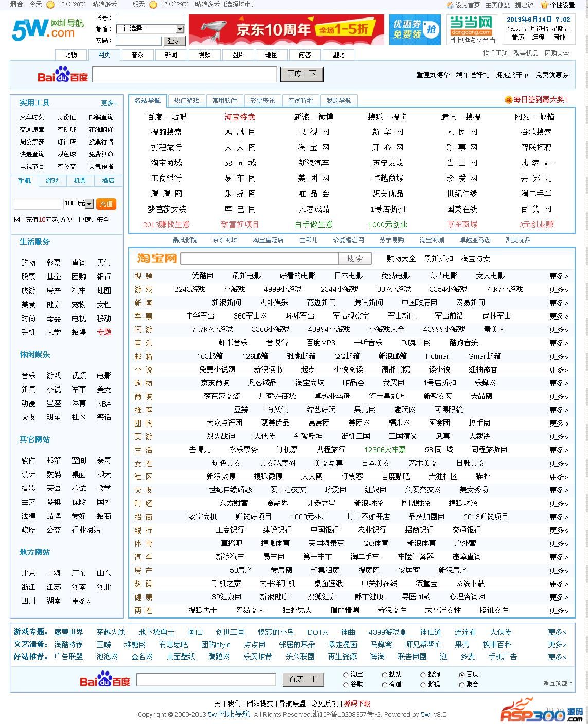Image resolution: width=588 pixels, height=724 pixels.
Task: Click the 每日签到赢大奖 sign-in icon
Action: click(x=508, y=100)
